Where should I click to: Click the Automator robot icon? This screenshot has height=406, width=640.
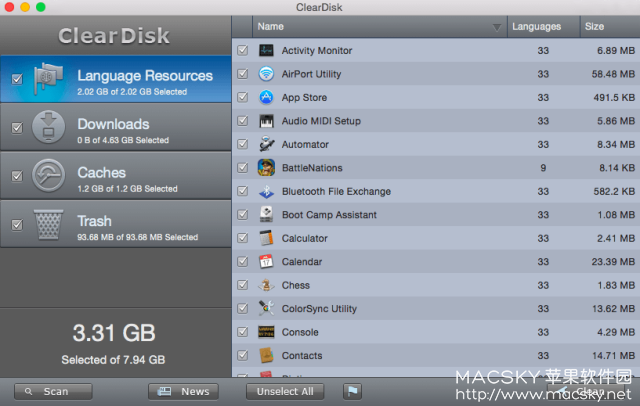pos(266,144)
